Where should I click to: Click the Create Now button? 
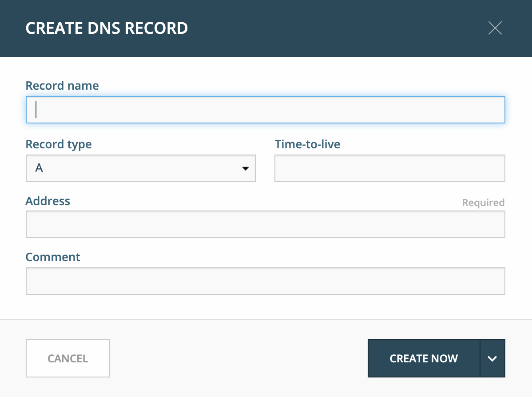(424, 358)
